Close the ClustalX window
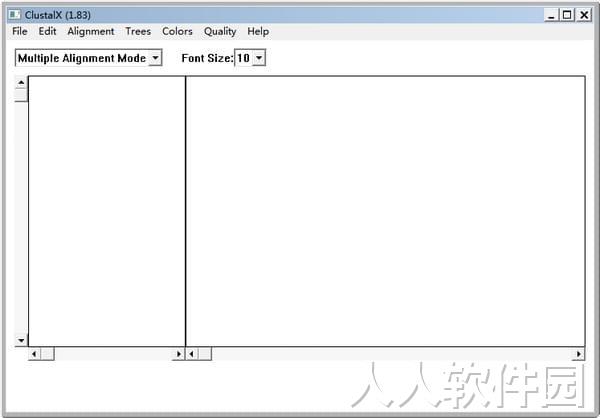 [x=584, y=15]
